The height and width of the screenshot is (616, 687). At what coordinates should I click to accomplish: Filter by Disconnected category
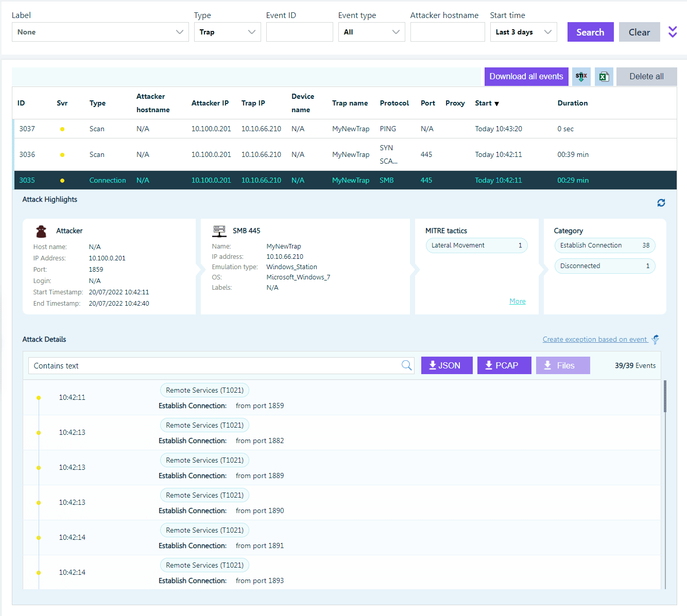pyautogui.click(x=604, y=266)
